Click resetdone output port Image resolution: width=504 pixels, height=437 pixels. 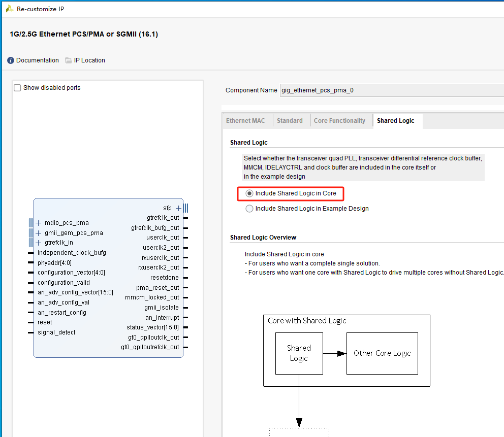(165, 278)
